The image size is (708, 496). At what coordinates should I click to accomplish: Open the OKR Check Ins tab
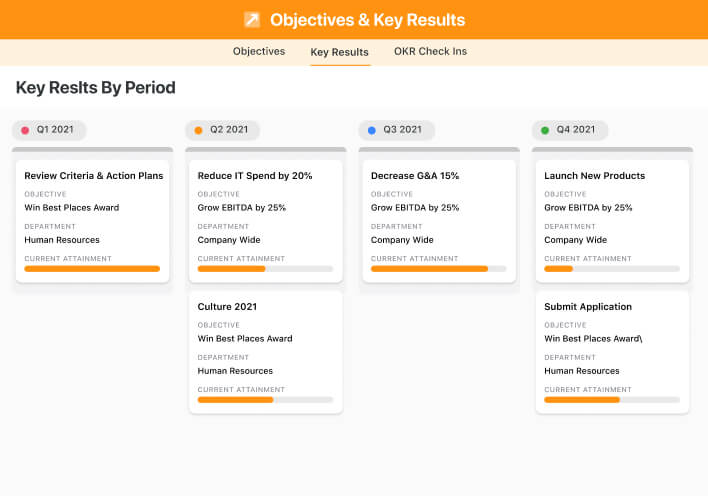click(430, 51)
